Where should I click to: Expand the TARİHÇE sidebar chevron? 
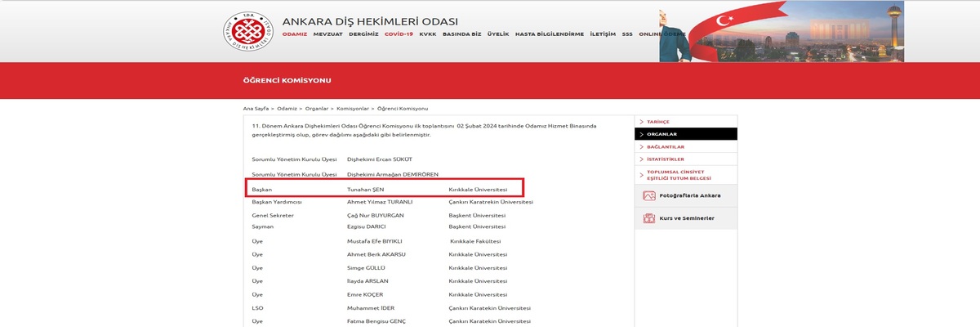click(642, 122)
